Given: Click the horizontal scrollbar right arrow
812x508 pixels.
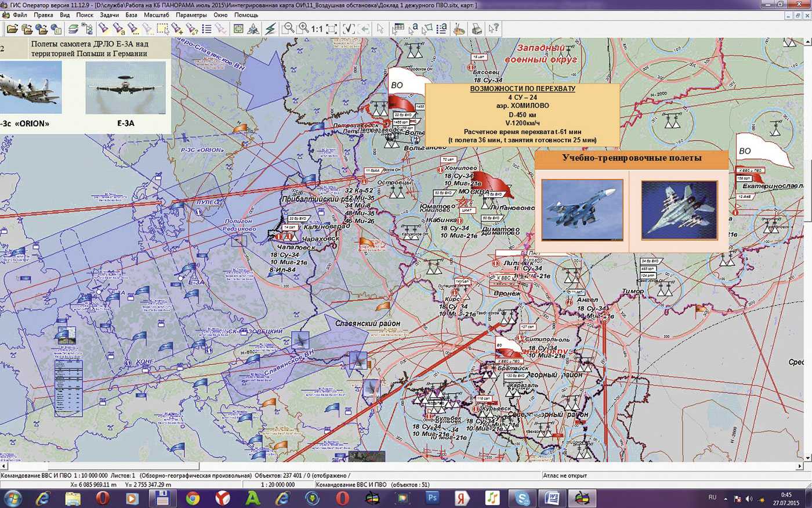Looking at the screenshot, I should pyautogui.click(x=800, y=466).
